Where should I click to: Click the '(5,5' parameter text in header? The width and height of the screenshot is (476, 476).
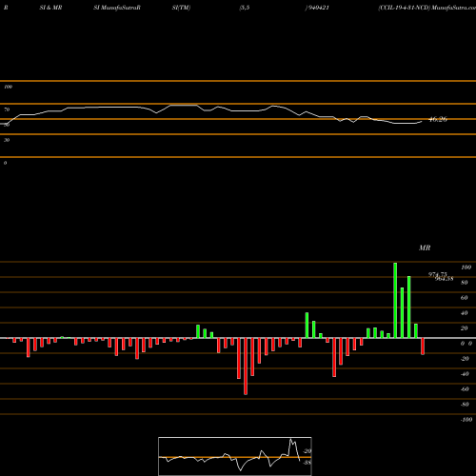[245, 8]
